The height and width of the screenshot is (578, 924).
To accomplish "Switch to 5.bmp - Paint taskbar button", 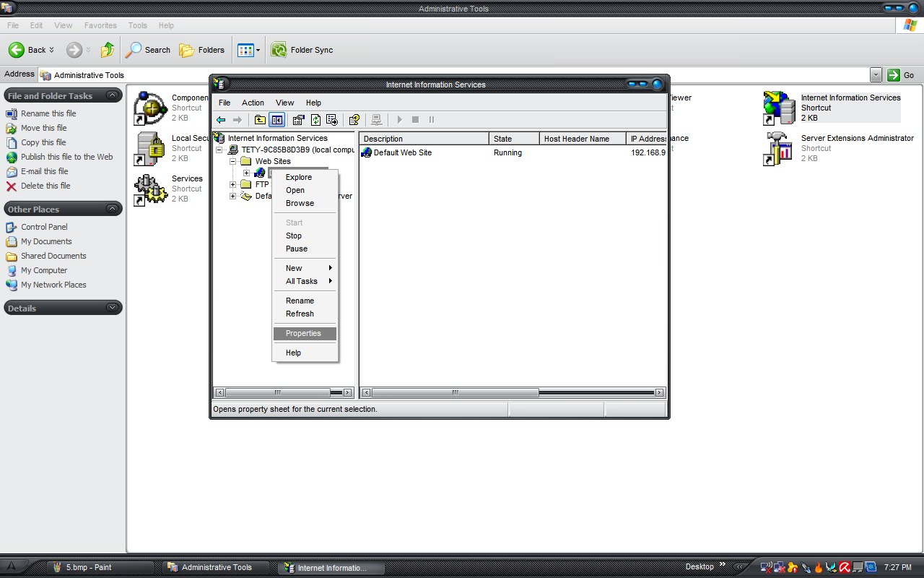I will coord(101,567).
